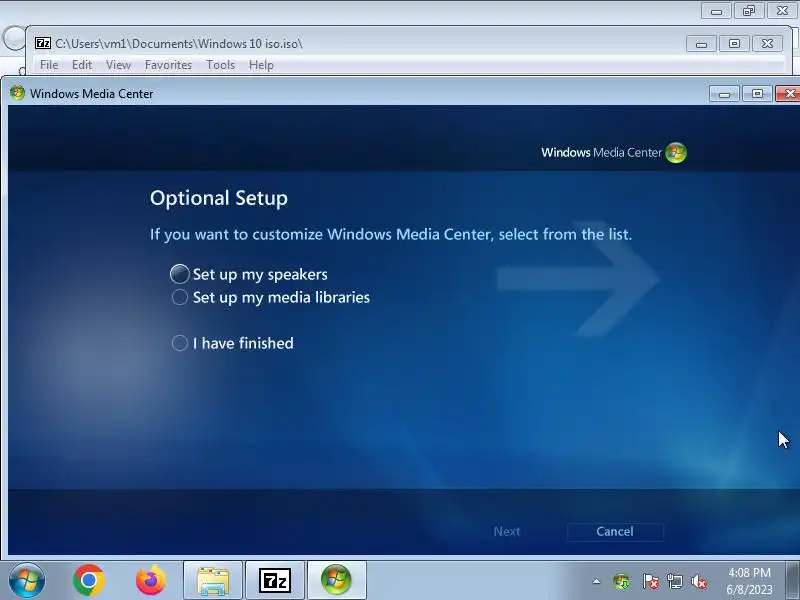Open the Edit menu in 7-Zip window

[x=82, y=65]
